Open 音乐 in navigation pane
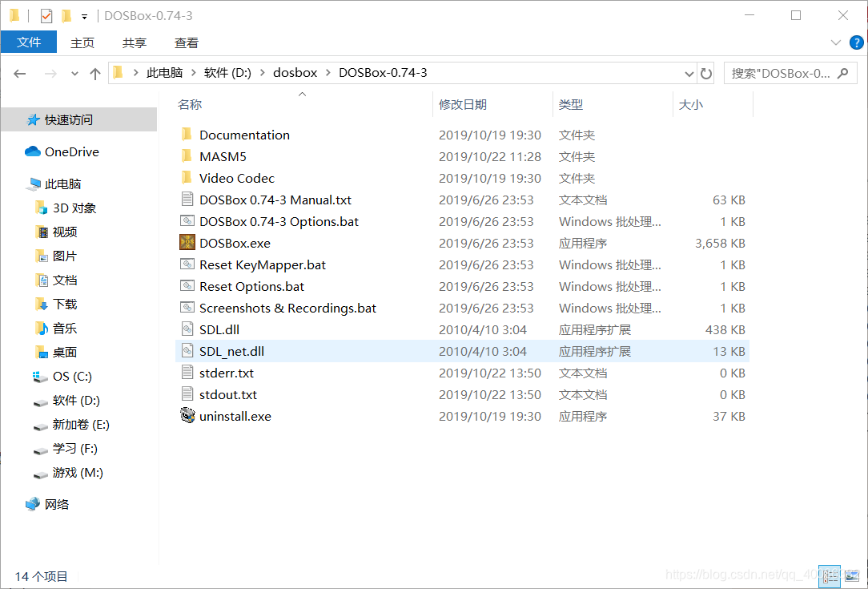Screen dimensions: 868x589 65,328
